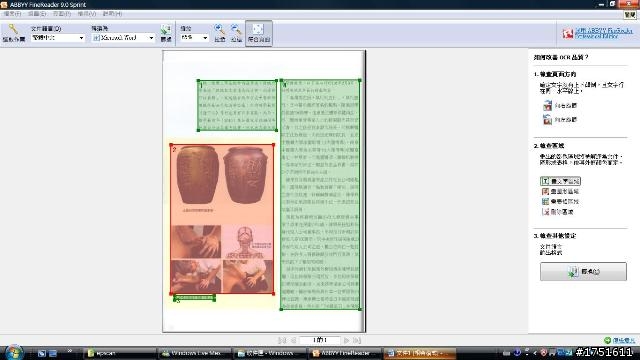This screenshot has height=360, width=640.
Task: Toggle the fit to window button
Action: point(259,33)
